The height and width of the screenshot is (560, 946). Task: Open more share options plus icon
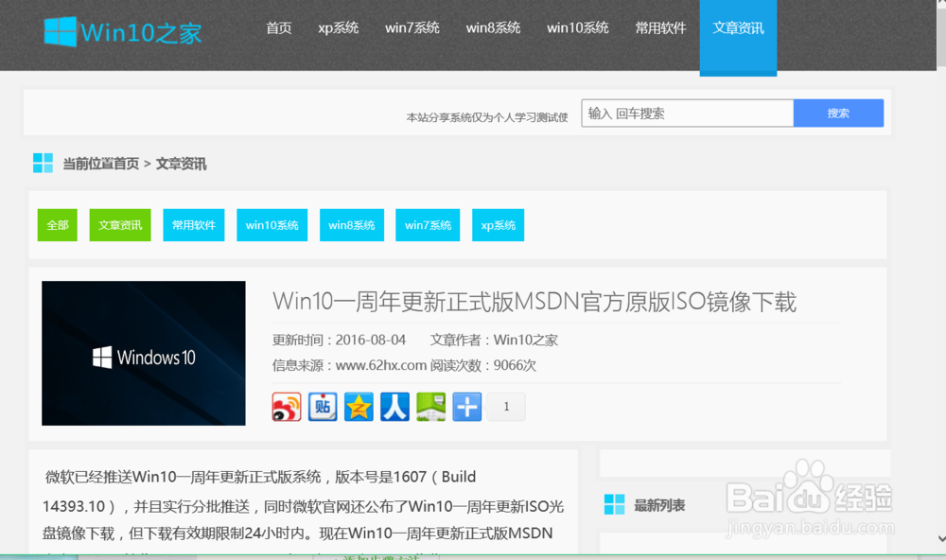[467, 407]
